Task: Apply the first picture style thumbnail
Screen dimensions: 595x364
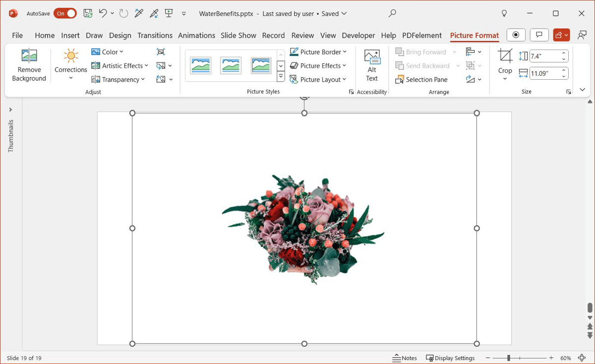Action: click(201, 65)
